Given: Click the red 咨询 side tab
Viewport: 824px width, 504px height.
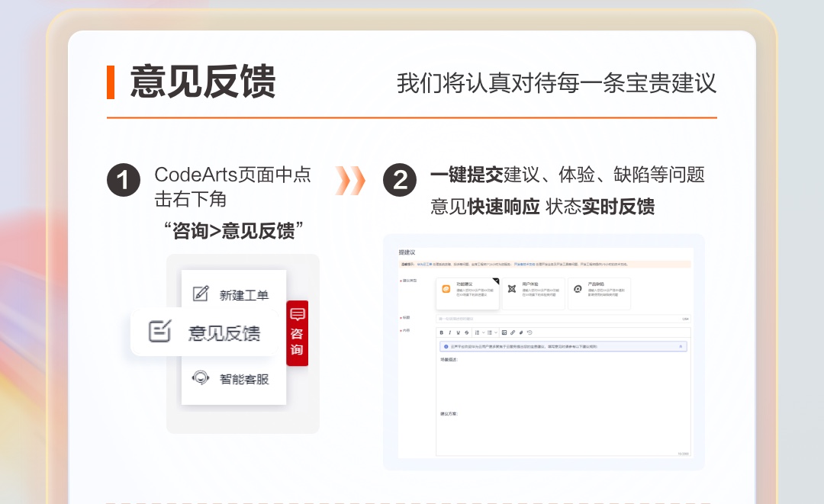Looking at the screenshot, I should (297, 333).
